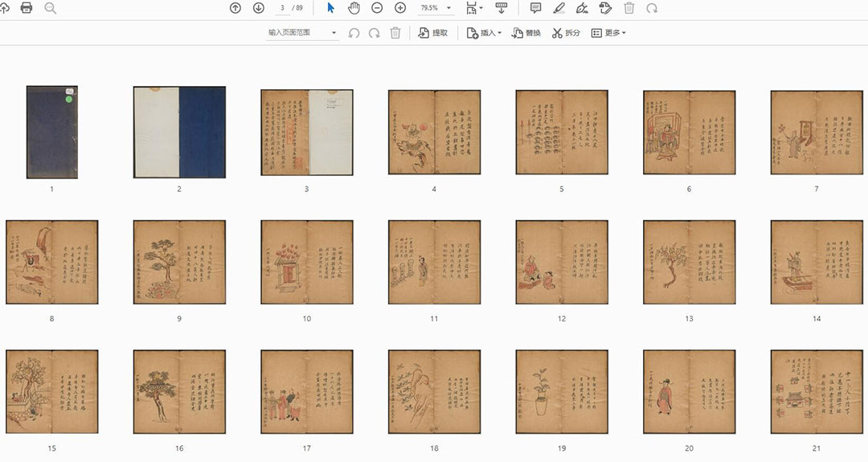Screen dimensions: 868x462
Task: Select page 1 dark blue cover thumbnail
Action: tap(51, 132)
